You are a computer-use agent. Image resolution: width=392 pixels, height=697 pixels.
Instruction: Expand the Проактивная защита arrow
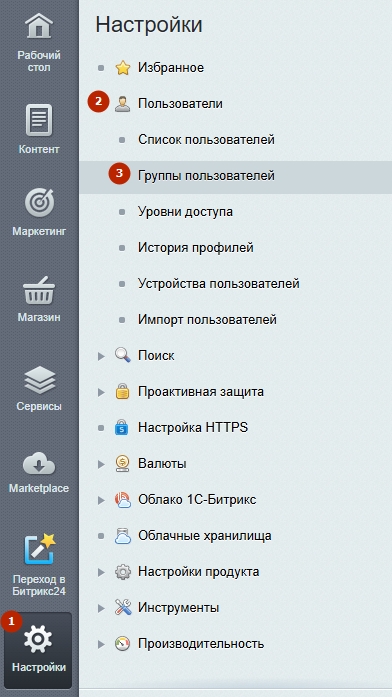pyautogui.click(x=101, y=392)
